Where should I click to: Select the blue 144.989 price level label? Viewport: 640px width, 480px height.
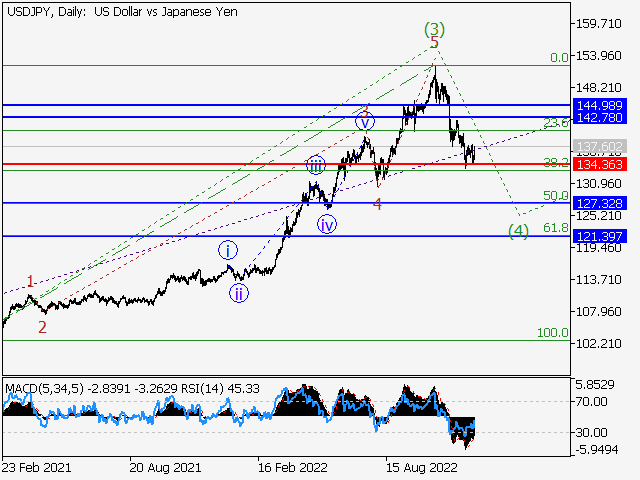coord(599,105)
